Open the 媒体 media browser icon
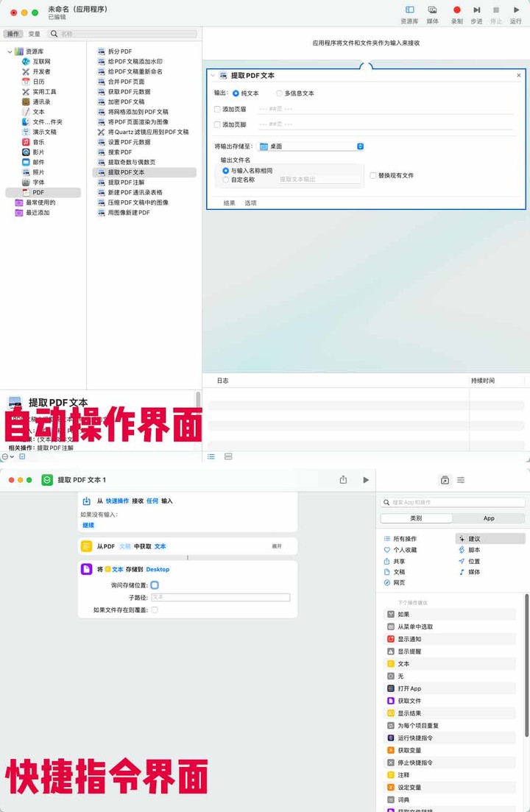Image resolution: width=530 pixels, height=812 pixels. 432,10
